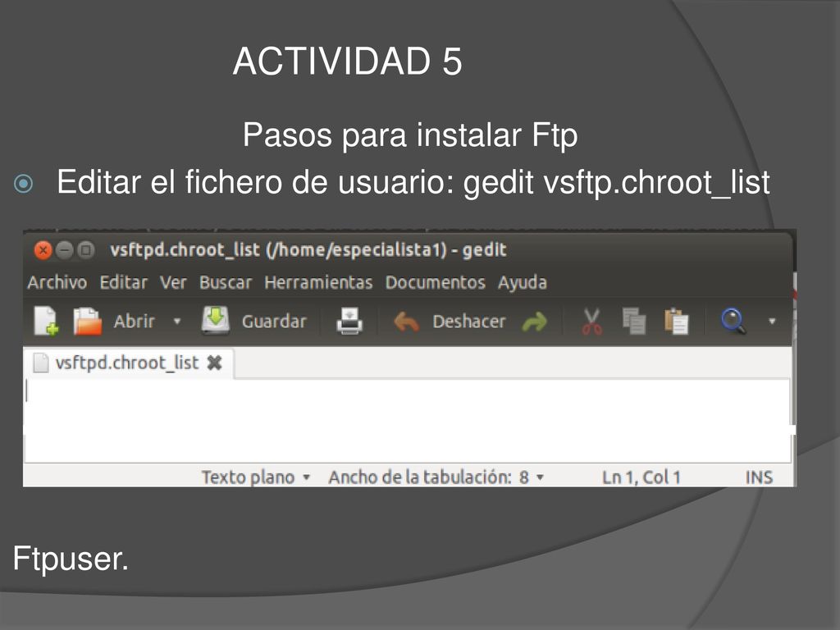Close the vsftpd.chroot_list tab
Viewport: 840px width, 630px height.
[x=214, y=363]
